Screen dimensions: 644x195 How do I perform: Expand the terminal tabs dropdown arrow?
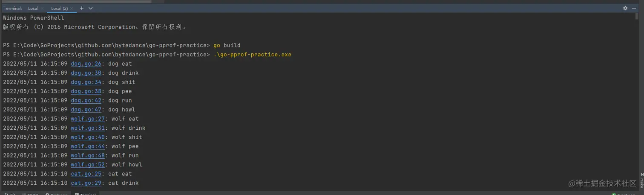91,8
